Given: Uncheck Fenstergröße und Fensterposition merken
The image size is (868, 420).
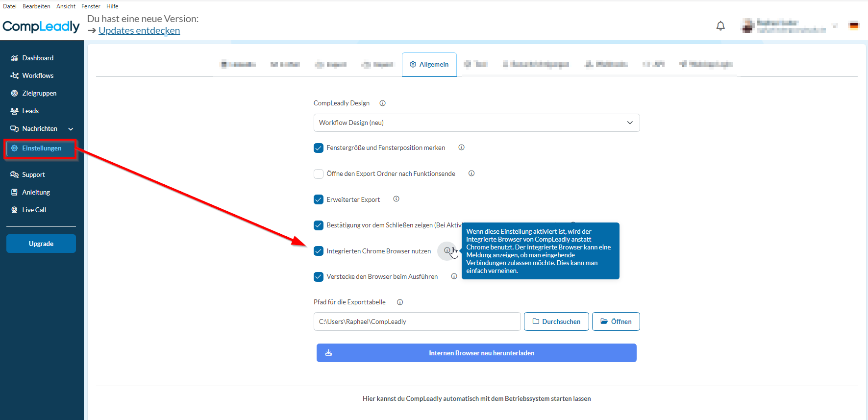Looking at the screenshot, I should pyautogui.click(x=319, y=148).
